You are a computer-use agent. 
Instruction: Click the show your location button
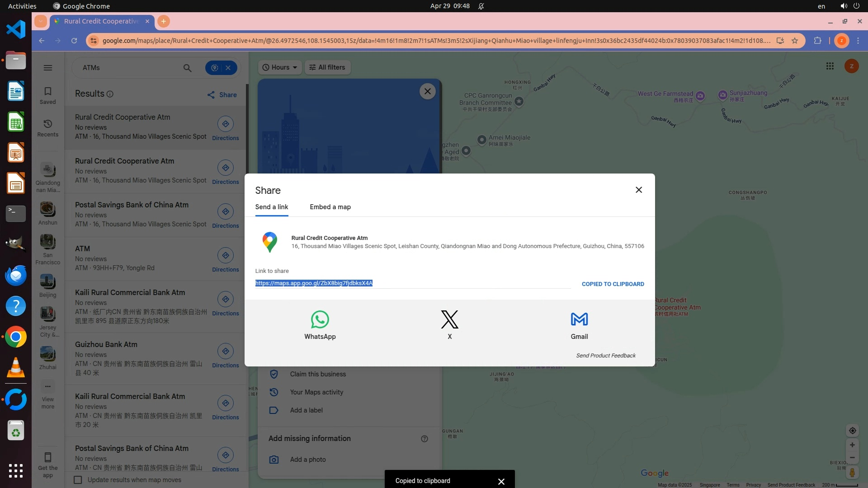tap(852, 431)
